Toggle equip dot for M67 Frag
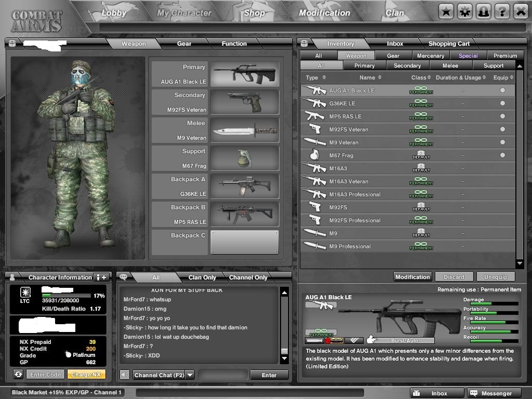The width and height of the screenshot is (532, 399). (502, 155)
